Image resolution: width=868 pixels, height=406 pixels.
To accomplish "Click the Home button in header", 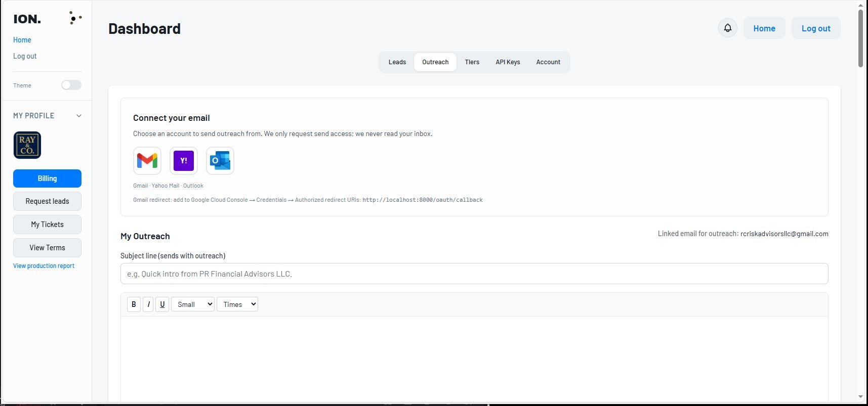I will tap(764, 28).
